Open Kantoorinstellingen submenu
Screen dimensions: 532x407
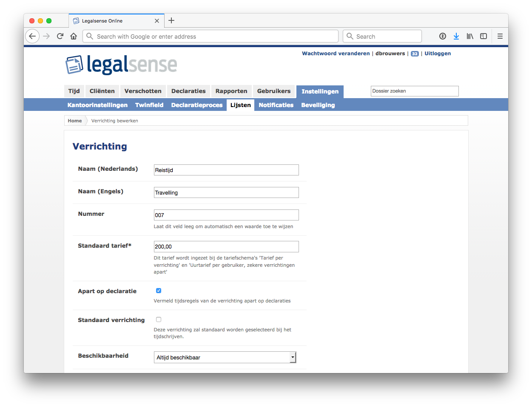(x=97, y=105)
